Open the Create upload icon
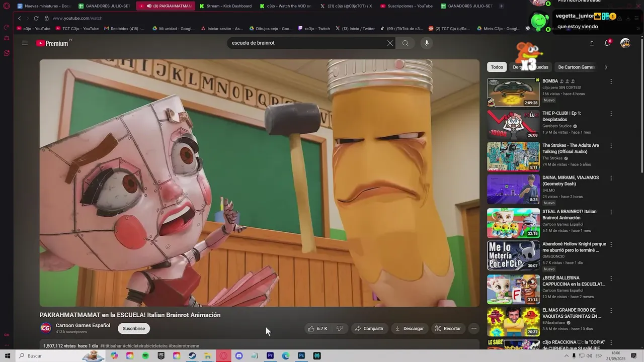Screen dimensions: 644x362 (x=592, y=43)
